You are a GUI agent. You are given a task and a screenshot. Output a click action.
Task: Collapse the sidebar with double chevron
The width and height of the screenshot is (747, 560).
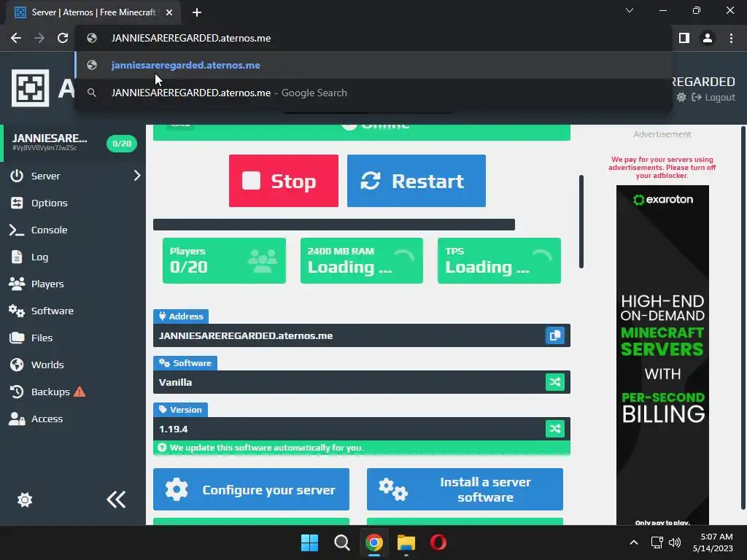pos(116,499)
